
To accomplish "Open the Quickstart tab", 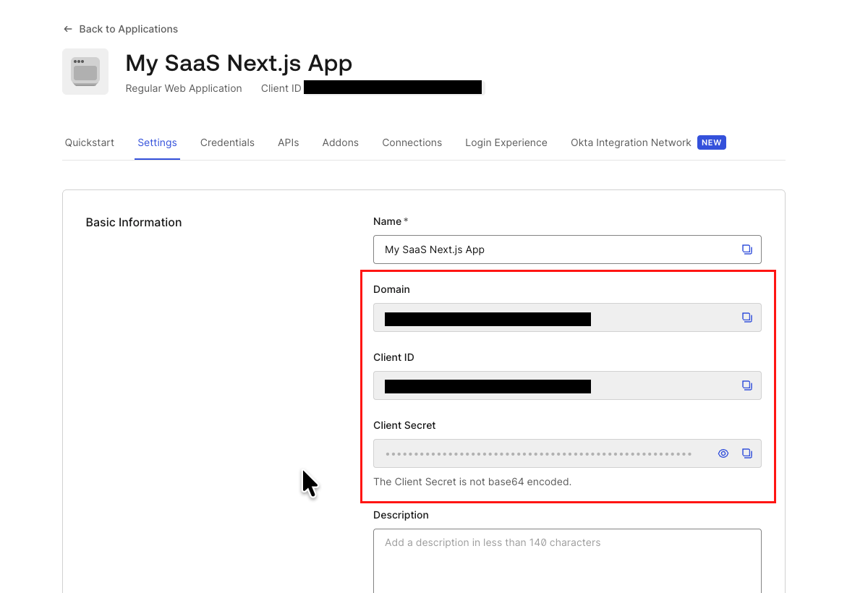I will (x=89, y=142).
